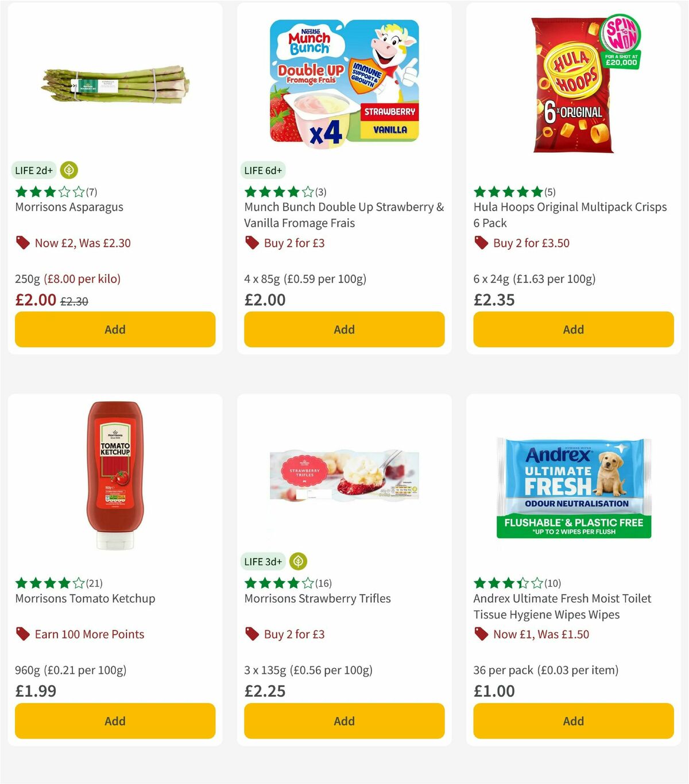The image size is (689, 784).
Task: Click the green organic leaf icon beside Morrisons Asparagus
Action: click(68, 170)
